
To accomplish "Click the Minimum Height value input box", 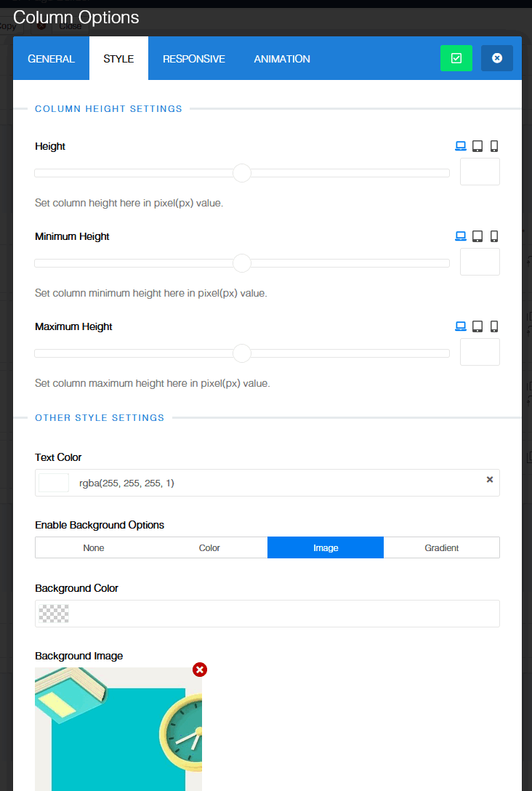I will click(480, 262).
